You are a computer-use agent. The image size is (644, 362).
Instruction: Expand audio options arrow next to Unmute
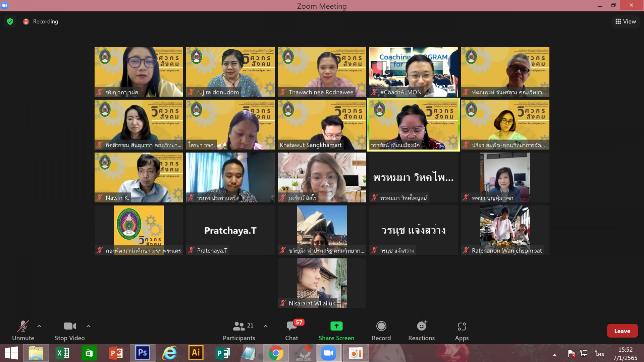tap(39, 326)
